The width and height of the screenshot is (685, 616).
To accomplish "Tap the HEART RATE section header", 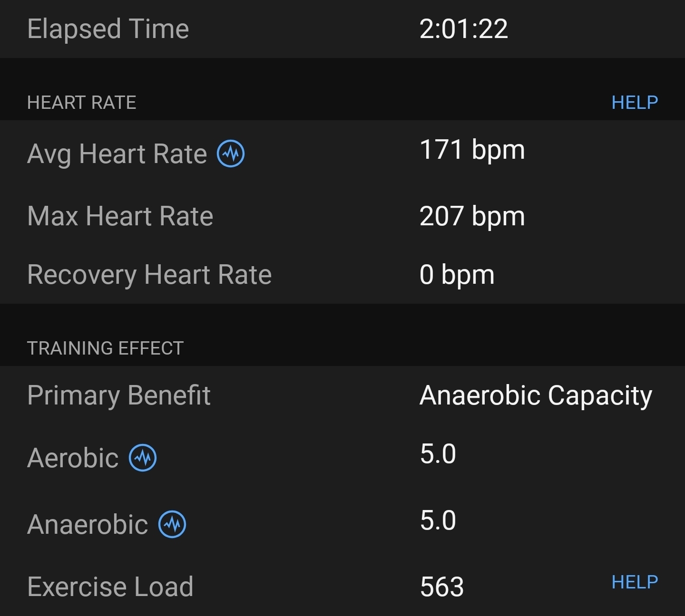I will point(82,103).
